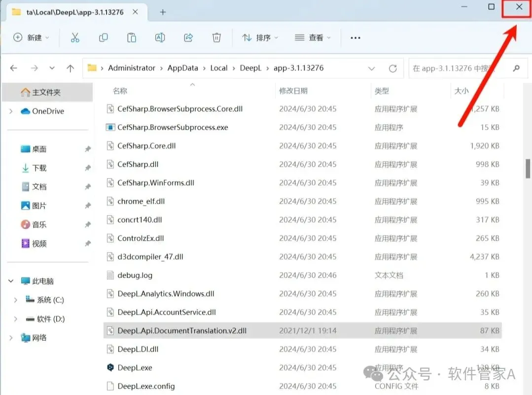Collapse the 此电脑 (This PC) node
Image resolution: width=532 pixels, height=395 pixels.
coord(11,281)
